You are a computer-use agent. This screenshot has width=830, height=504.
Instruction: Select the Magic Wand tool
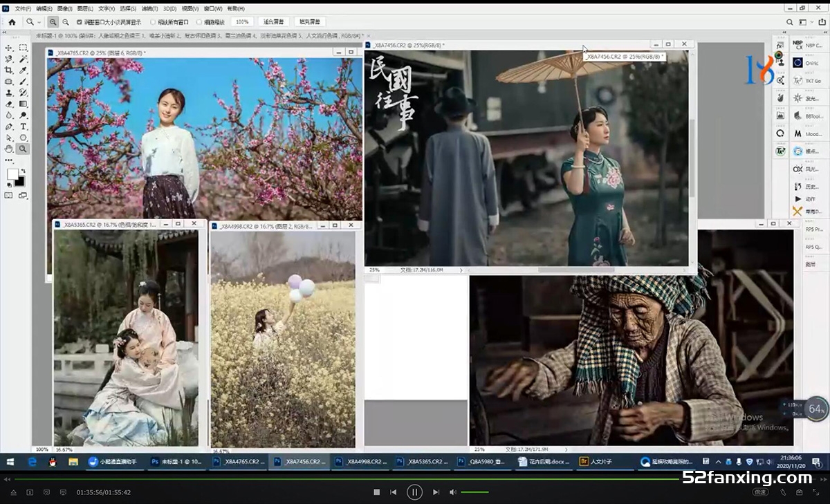(24, 59)
